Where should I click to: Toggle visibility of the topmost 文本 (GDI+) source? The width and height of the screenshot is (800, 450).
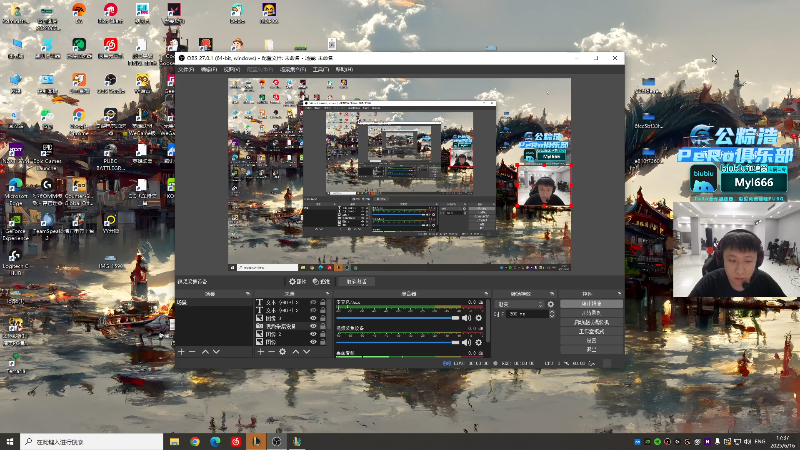click(x=313, y=303)
